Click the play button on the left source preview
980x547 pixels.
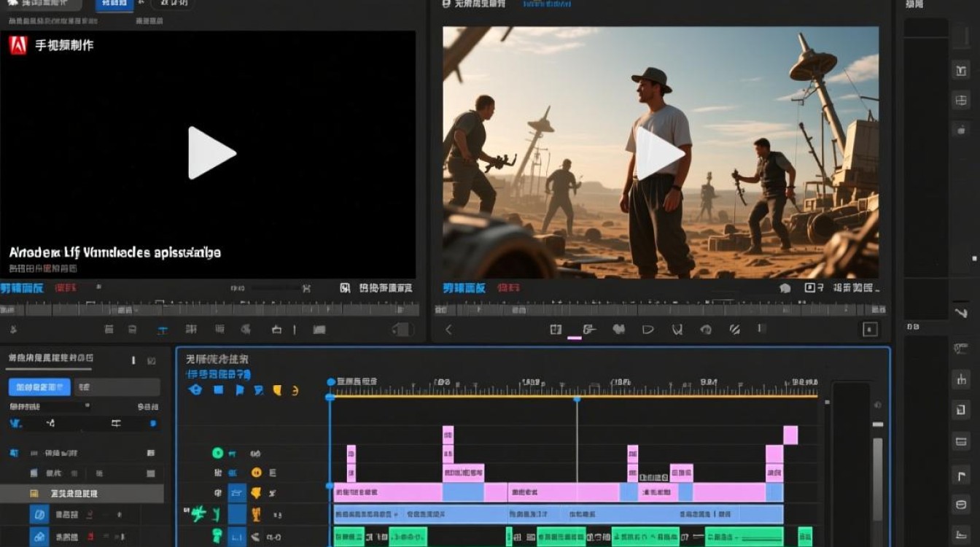pyautogui.click(x=211, y=153)
